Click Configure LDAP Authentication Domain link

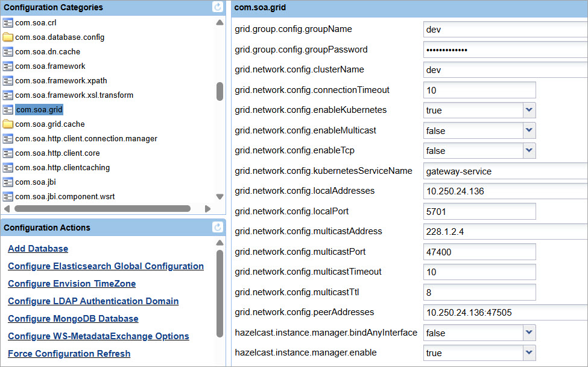pos(93,301)
